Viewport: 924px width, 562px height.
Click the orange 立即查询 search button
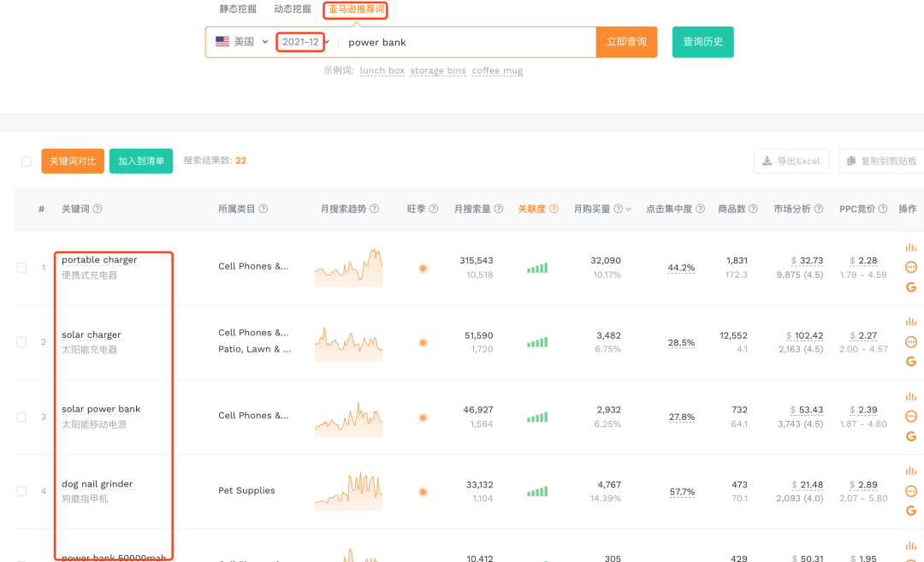[x=627, y=41]
